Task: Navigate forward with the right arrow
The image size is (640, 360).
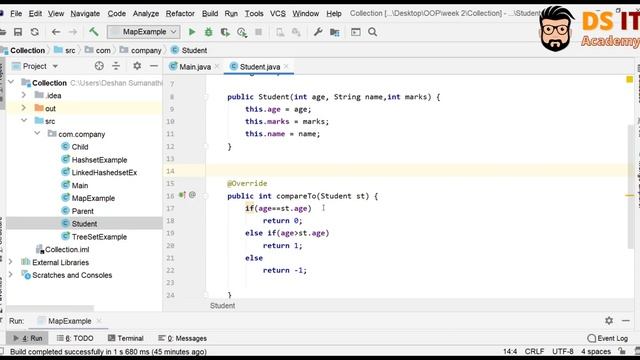Action: (x=73, y=32)
